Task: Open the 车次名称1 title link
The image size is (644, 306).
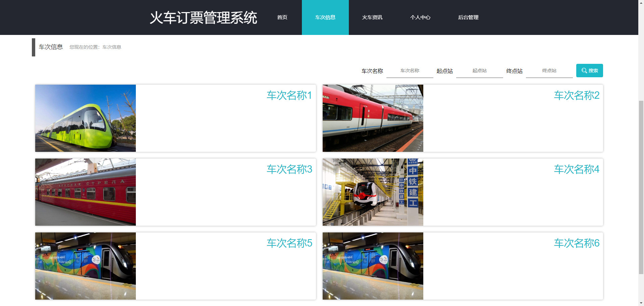Action: (x=289, y=95)
